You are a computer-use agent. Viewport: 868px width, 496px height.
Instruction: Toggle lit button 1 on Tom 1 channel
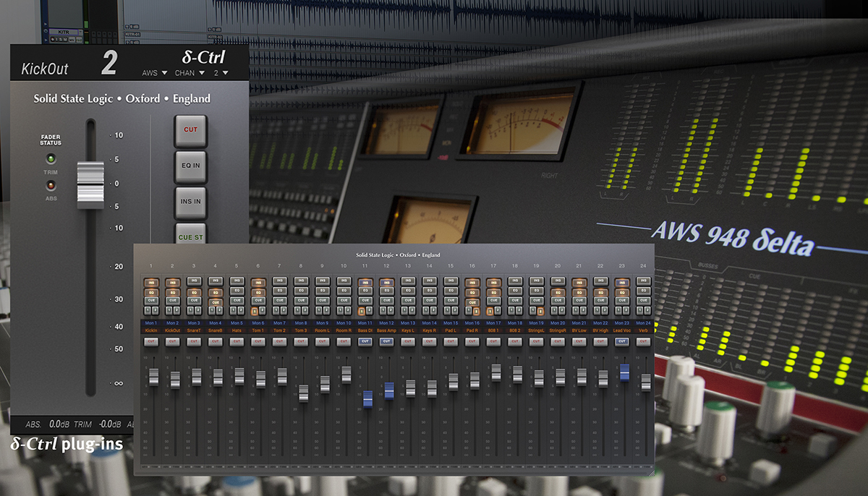pyautogui.click(x=255, y=312)
